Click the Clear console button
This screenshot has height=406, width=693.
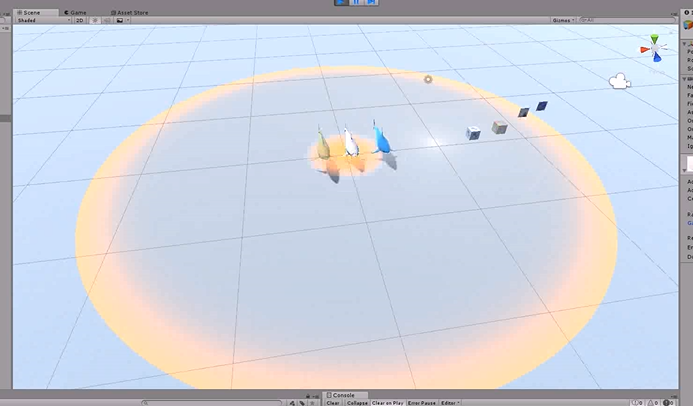coord(333,403)
